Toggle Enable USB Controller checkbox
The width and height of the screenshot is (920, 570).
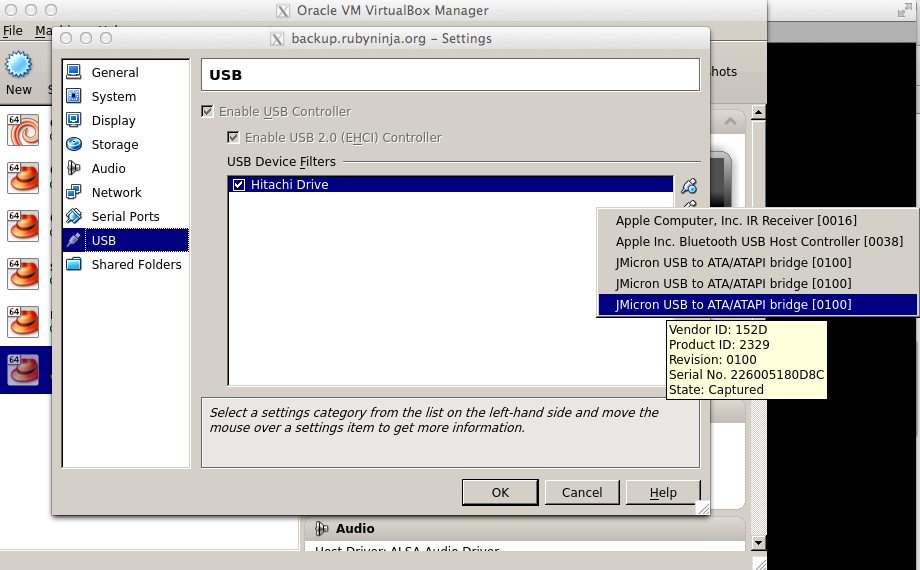pyautogui.click(x=207, y=112)
